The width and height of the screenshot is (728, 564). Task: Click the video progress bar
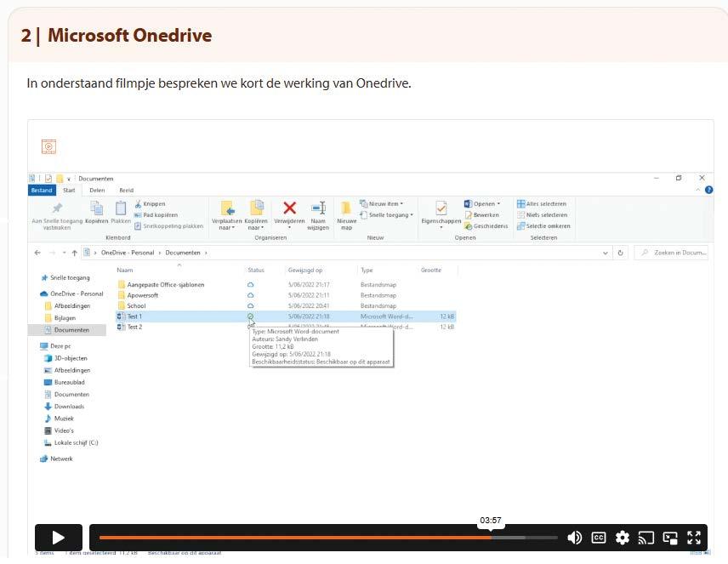point(328,538)
